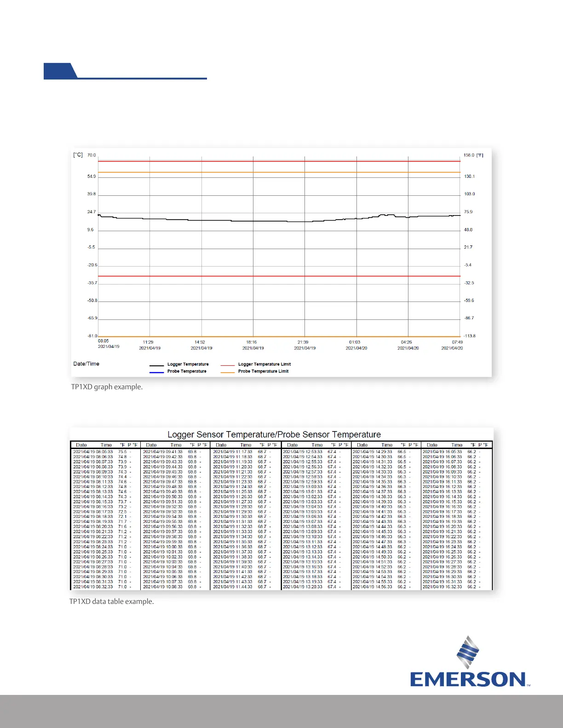563x728 pixels.
Task: Click the first Date column header in table
Action: 81,445
